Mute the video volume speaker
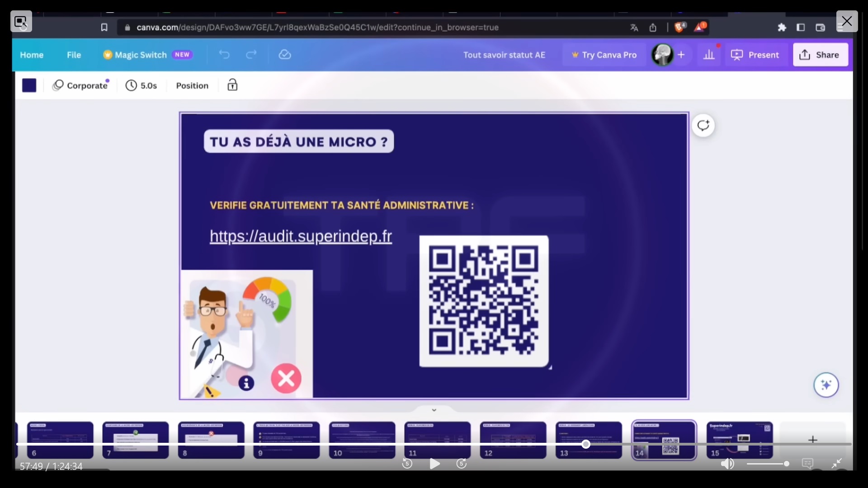Image resolution: width=868 pixels, height=488 pixels. pos(727,464)
